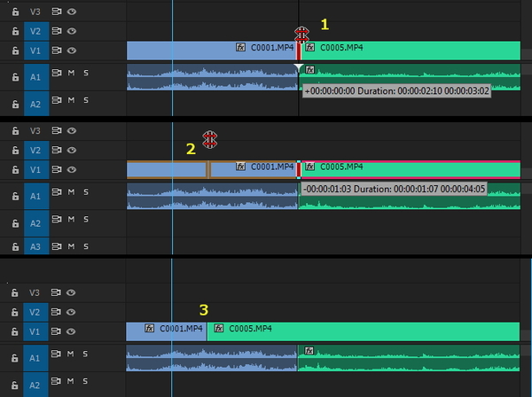This screenshot has width=532, height=397.
Task: Toggle lock on V3 in middle timeline
Action: click(15, 131)
